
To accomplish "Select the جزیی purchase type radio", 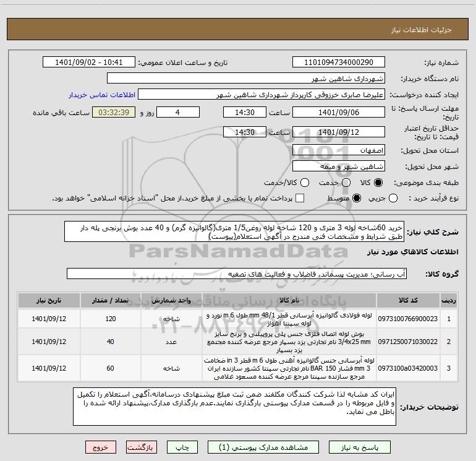I will [x=393, y=198].
